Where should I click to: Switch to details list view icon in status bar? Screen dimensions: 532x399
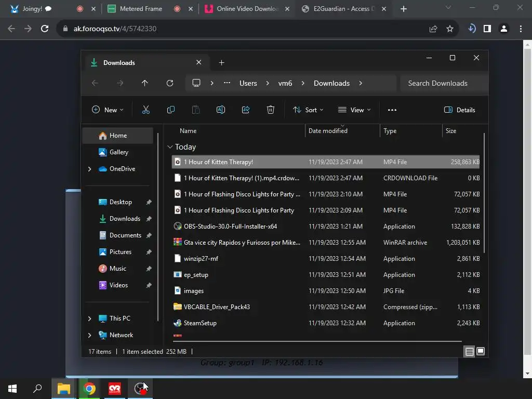[469, 352]
